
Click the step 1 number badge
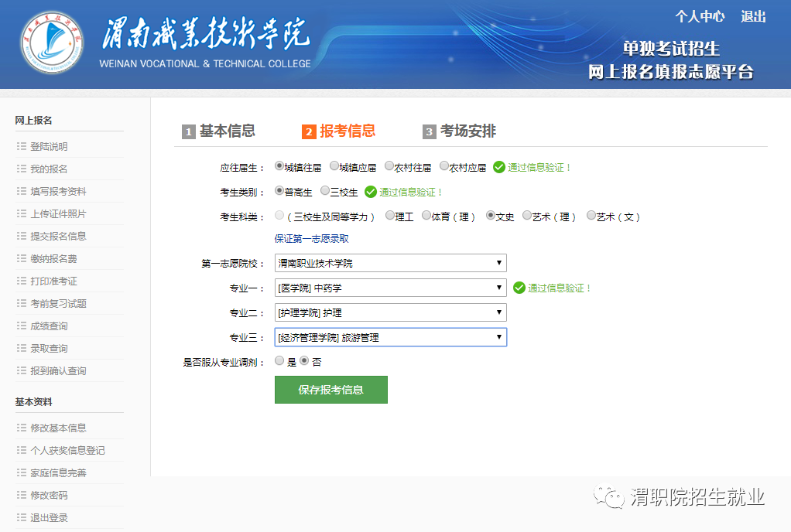189,132
